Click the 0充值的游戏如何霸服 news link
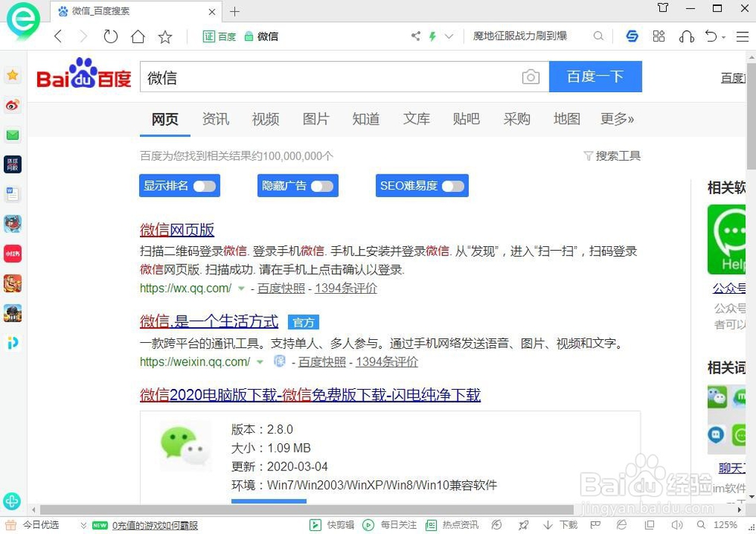Screen dimensions: 756x534 [155, 526]
